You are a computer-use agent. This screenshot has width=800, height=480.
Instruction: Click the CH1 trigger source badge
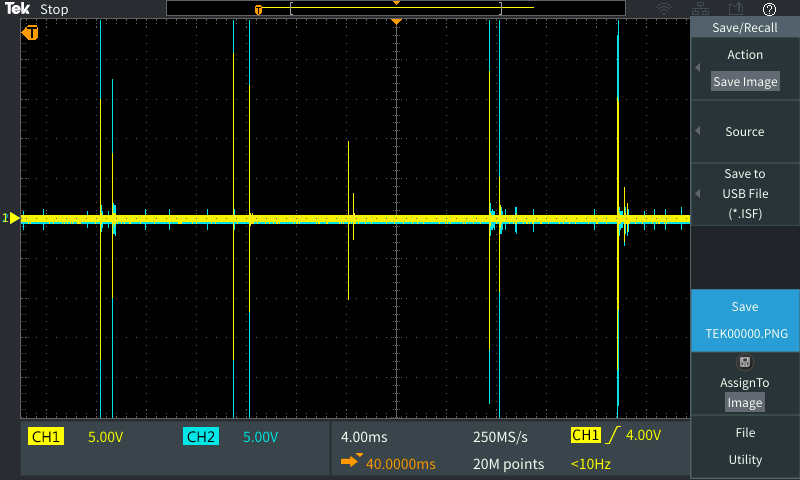[586, 435]
